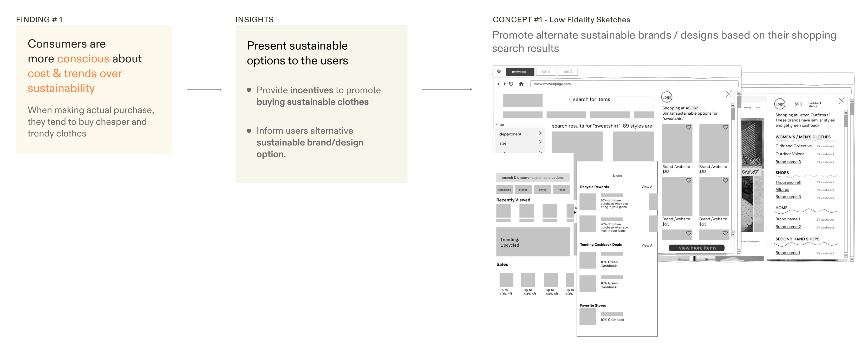Viewport: 868px width, 354px height.
Task: Click View All for Recycle Rewards
Action: [x=648, y=187]
